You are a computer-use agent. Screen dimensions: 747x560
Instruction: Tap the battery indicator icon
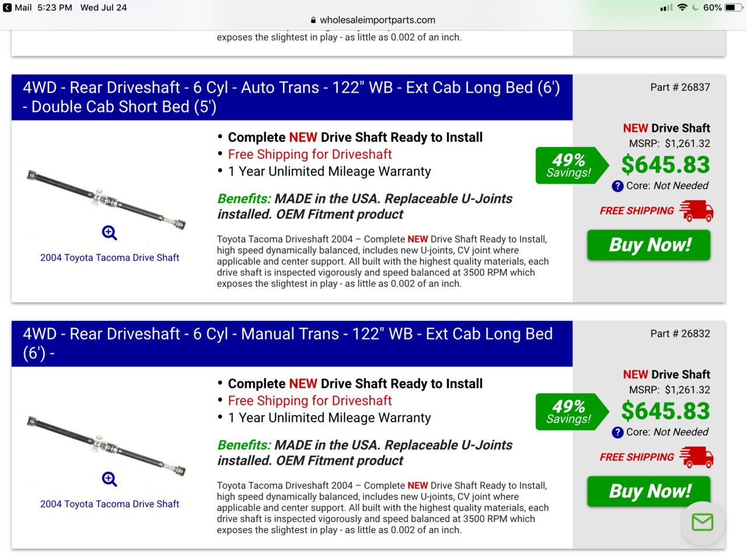pos(734,8)
